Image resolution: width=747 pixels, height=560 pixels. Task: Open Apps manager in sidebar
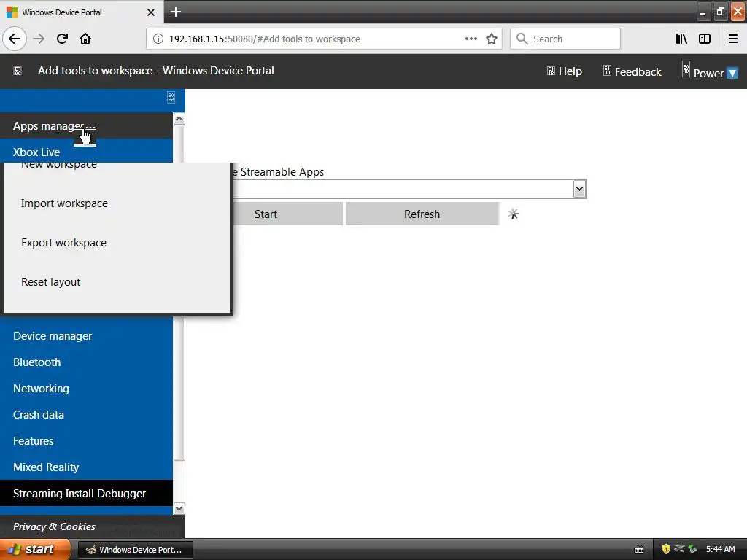[86, 125]
